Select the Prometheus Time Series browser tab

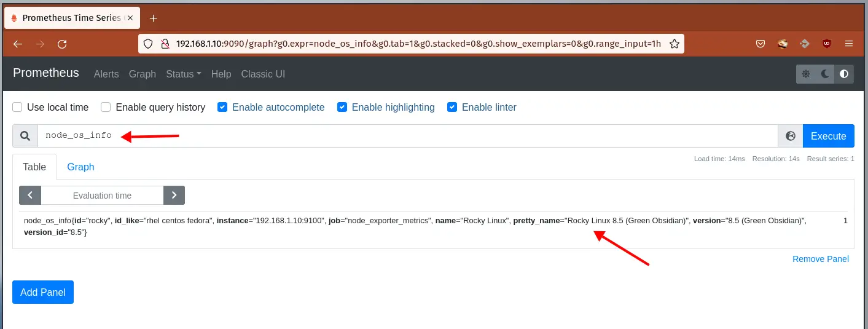[x=72, y=18]
